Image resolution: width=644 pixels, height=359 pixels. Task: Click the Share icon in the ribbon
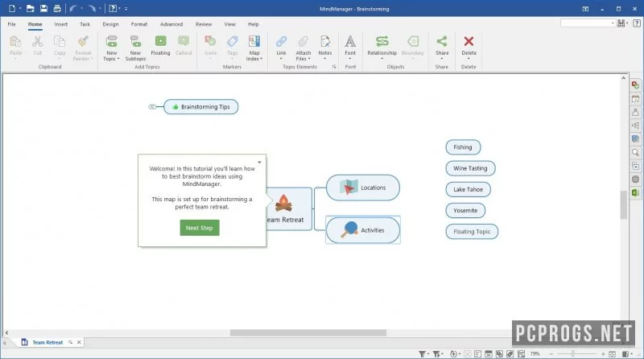(x=442, y=41)
